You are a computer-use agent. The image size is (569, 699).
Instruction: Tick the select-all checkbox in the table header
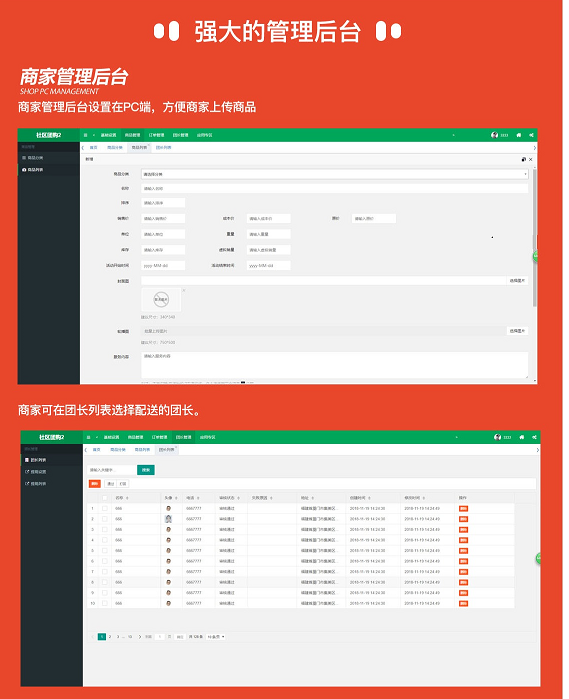[x=105, y=498]
